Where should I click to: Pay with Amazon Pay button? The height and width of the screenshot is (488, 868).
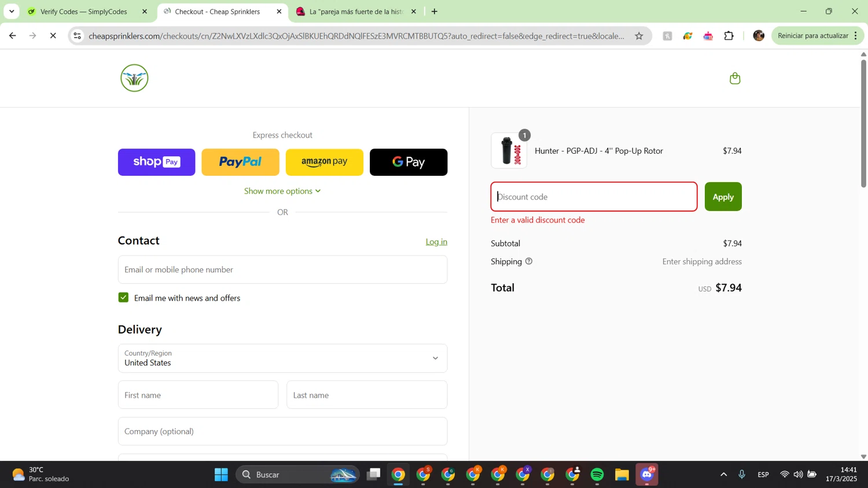click(325, 162)
